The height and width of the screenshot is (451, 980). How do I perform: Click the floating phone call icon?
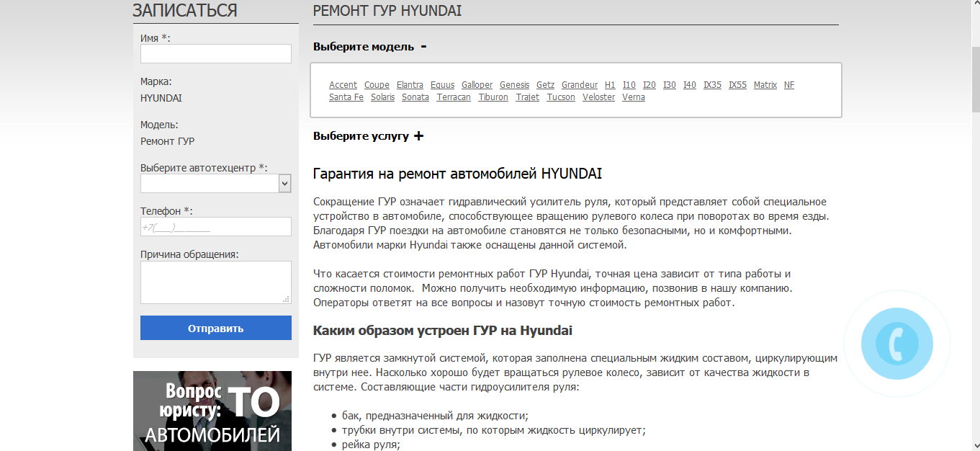point(896,343)
